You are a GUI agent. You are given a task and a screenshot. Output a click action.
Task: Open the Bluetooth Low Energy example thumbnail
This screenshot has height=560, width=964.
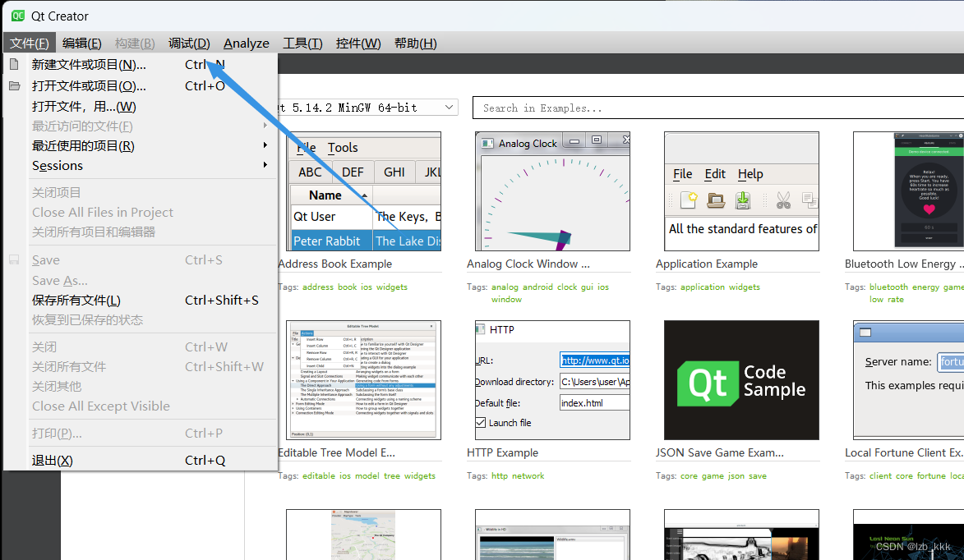point(909,191)
